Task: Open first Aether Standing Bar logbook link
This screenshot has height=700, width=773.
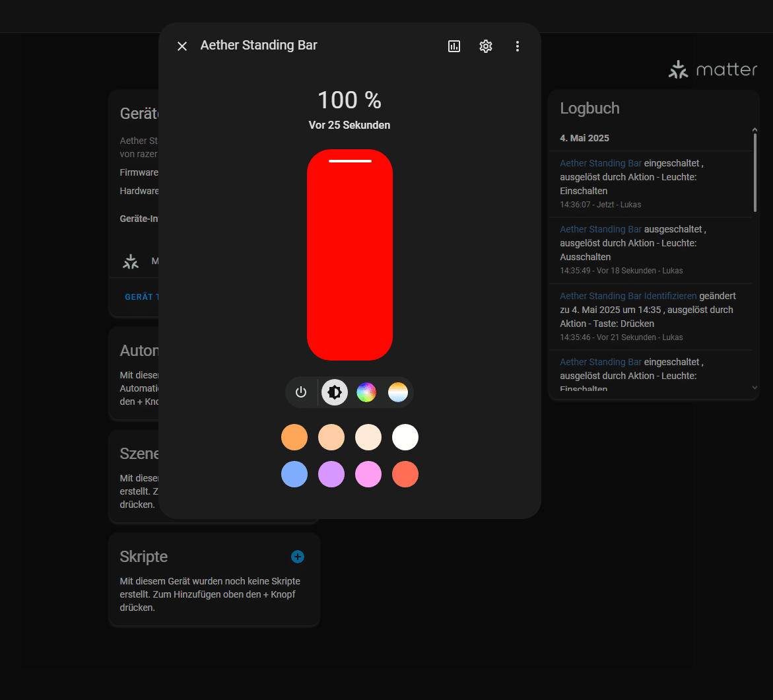Action: (601, 163)
